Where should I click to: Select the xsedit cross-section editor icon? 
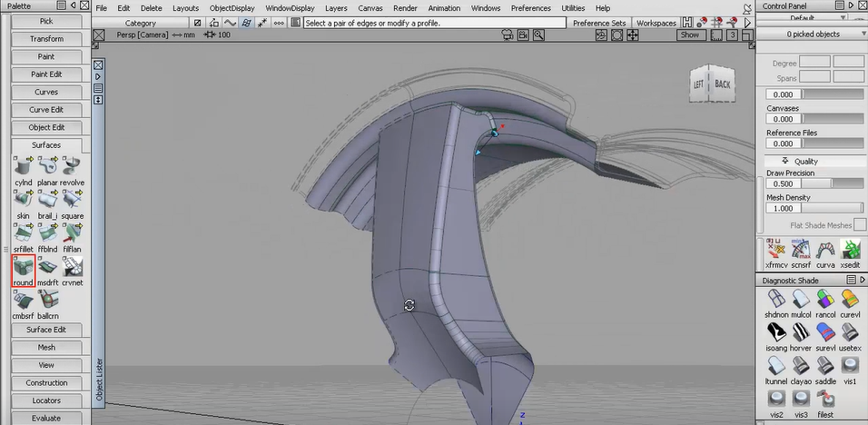coord(851,251)
